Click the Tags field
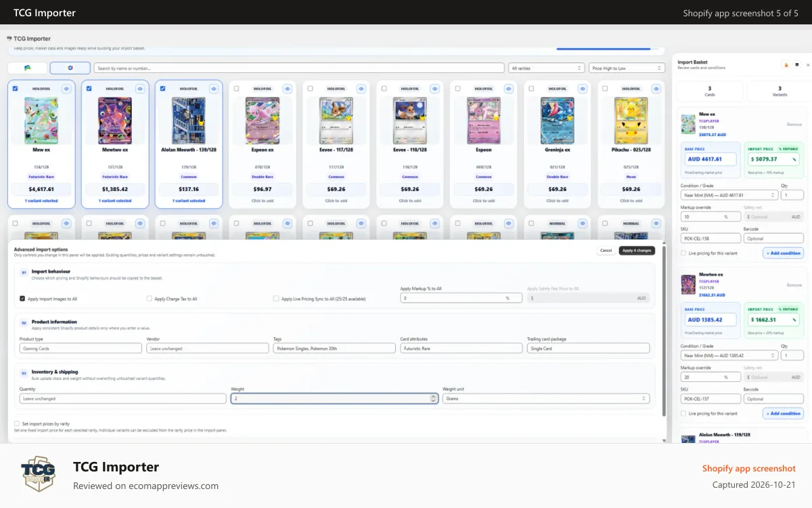This screenshot has width=812, height=508. 334,348
